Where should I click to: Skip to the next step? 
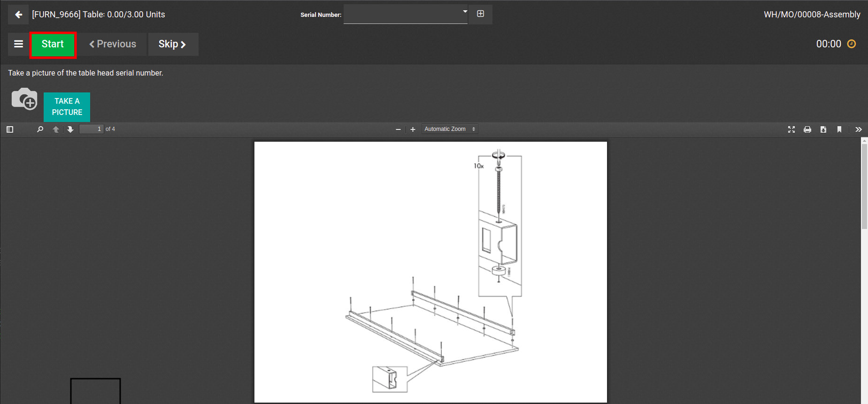coord(173,44)
